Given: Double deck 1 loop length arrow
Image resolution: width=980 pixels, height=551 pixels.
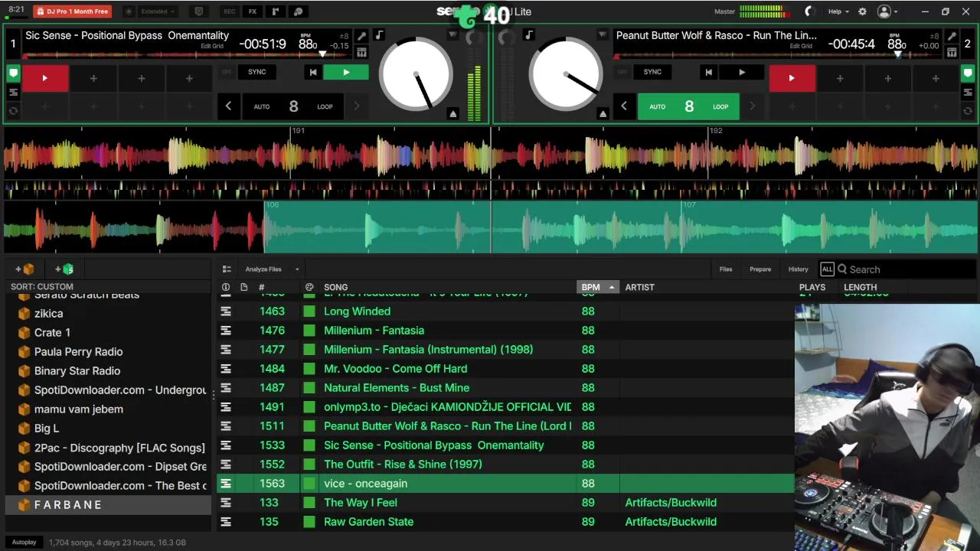Looking at the screenshot, I should point(357,106).
